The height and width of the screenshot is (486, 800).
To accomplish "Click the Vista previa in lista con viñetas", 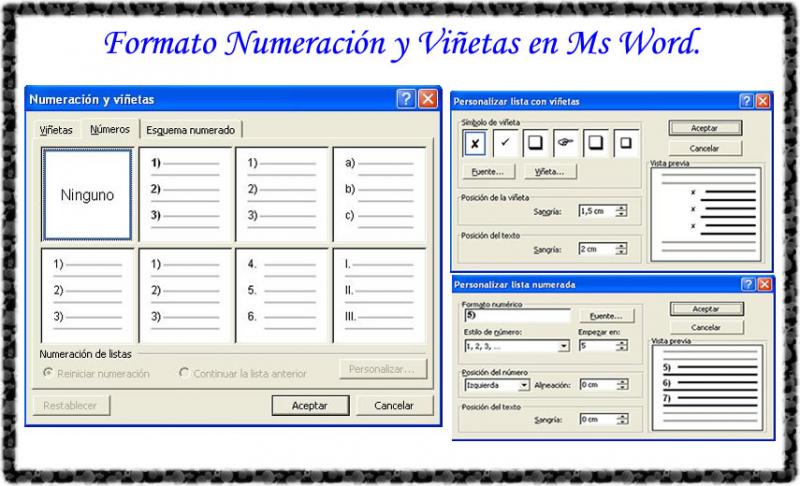I will tap(706, 214).
